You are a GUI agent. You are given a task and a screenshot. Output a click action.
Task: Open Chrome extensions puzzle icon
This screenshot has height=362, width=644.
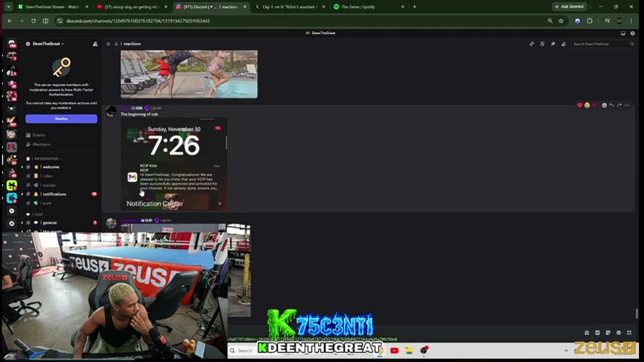pyautogui.click(x=590, y=21)
